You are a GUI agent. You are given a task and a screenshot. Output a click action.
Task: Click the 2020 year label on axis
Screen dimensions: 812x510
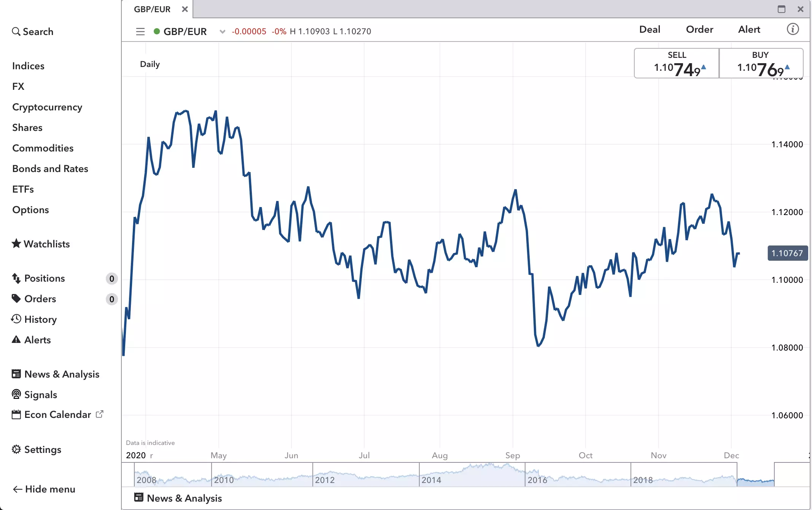pos(136,456)
